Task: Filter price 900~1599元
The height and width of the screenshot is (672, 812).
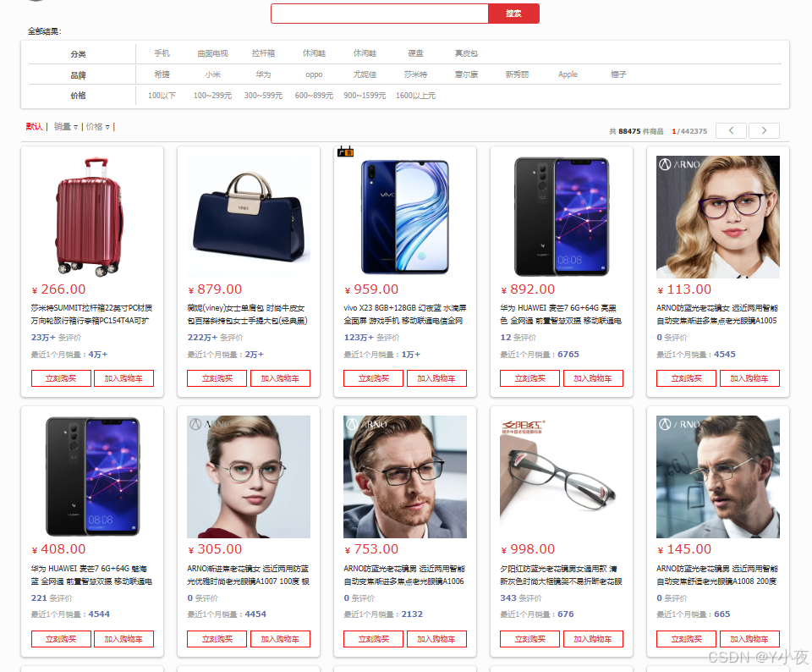Action: point(365,96)
